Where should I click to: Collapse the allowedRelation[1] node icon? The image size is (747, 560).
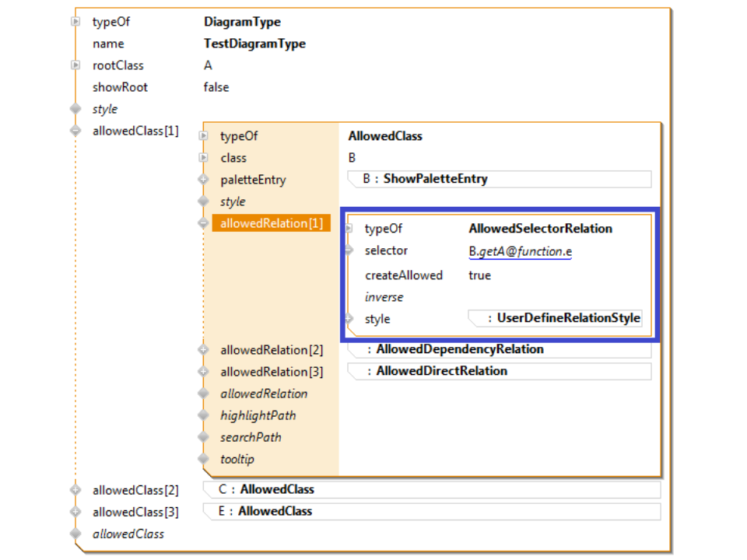(x=204, y=223)
